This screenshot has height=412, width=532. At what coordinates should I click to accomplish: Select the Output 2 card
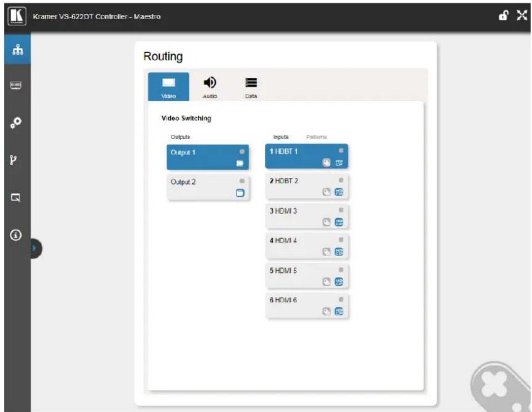(x=209, y=187)
